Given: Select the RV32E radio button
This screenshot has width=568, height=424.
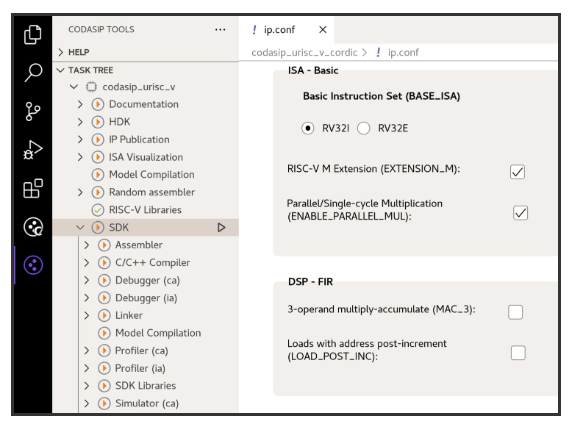Looking at the screenshot, I should tap(363, 128).
